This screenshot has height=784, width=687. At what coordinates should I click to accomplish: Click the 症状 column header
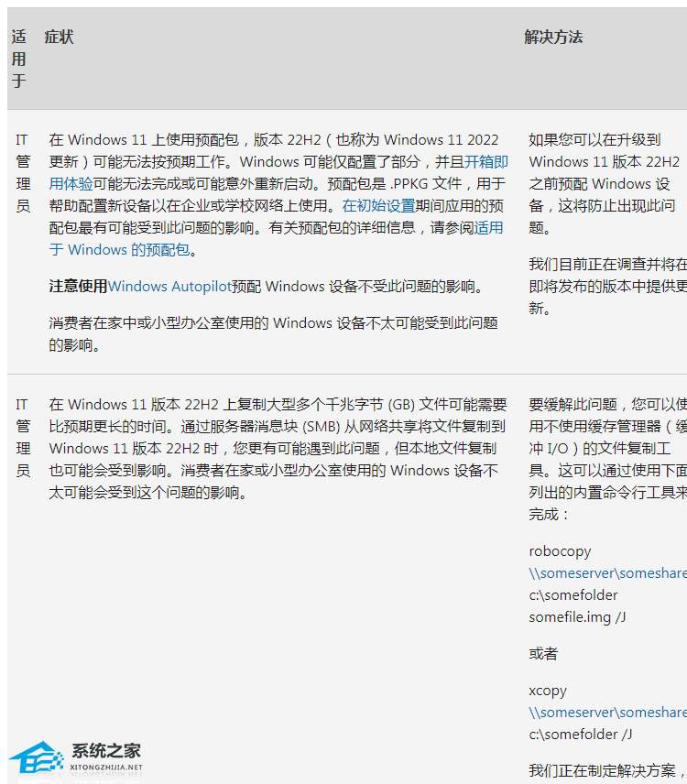(59, 37)
